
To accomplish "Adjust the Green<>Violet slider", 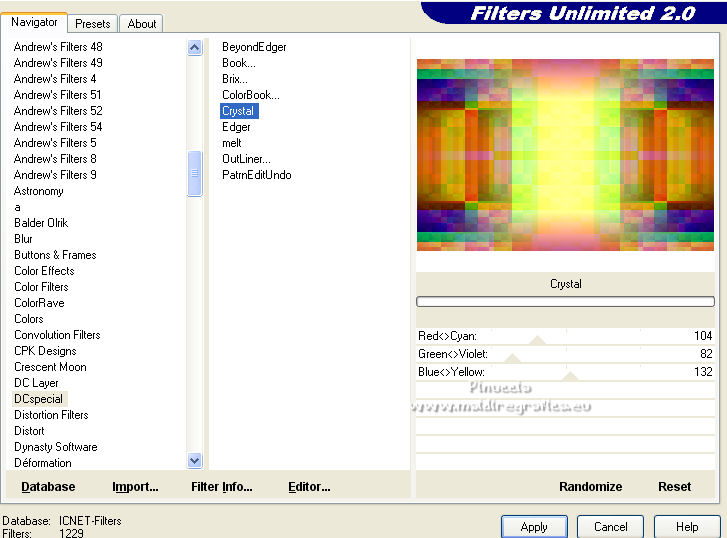I will (x=512, y=359).
